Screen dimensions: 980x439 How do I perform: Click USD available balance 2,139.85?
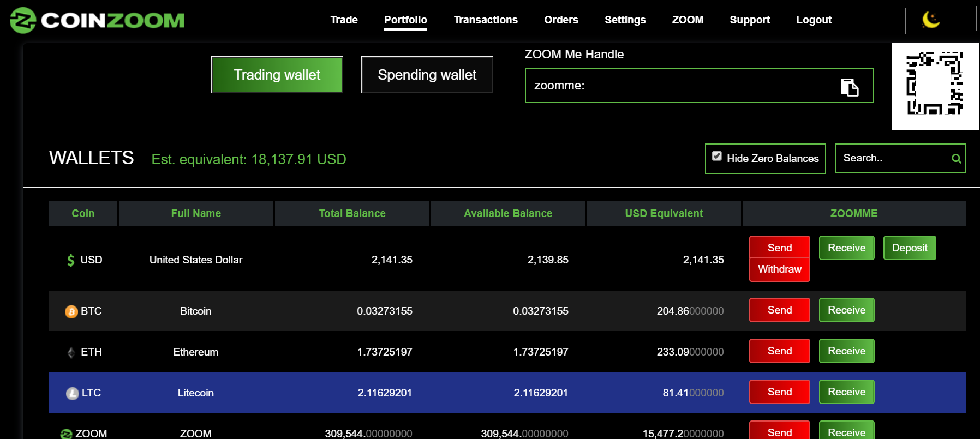click(x=548, y=260)
